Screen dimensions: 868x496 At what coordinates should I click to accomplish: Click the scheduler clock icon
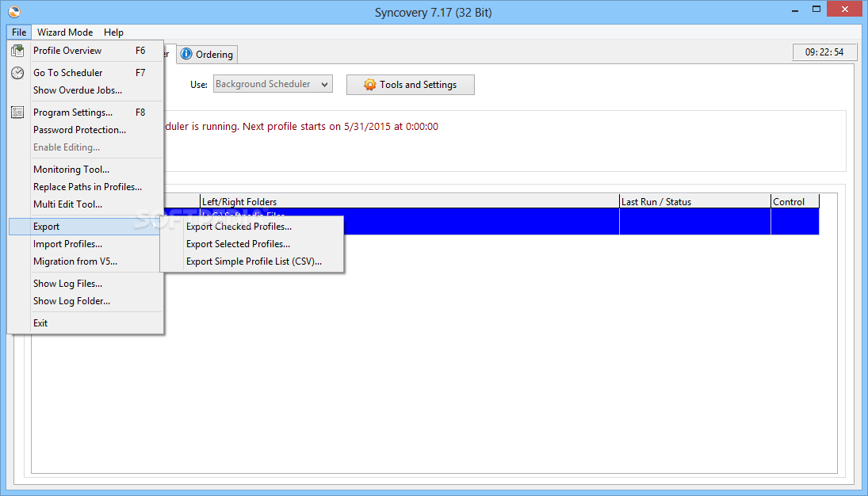tap(17, 73)
